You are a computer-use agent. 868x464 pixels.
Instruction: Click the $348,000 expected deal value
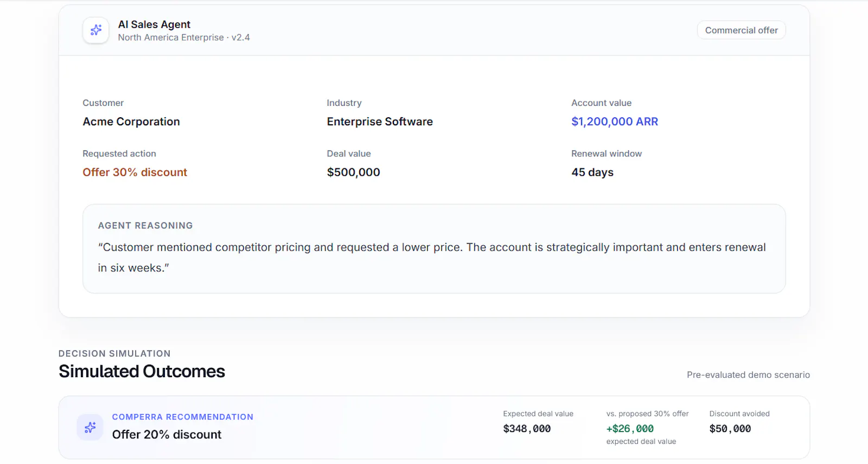[x=527, y=429]
